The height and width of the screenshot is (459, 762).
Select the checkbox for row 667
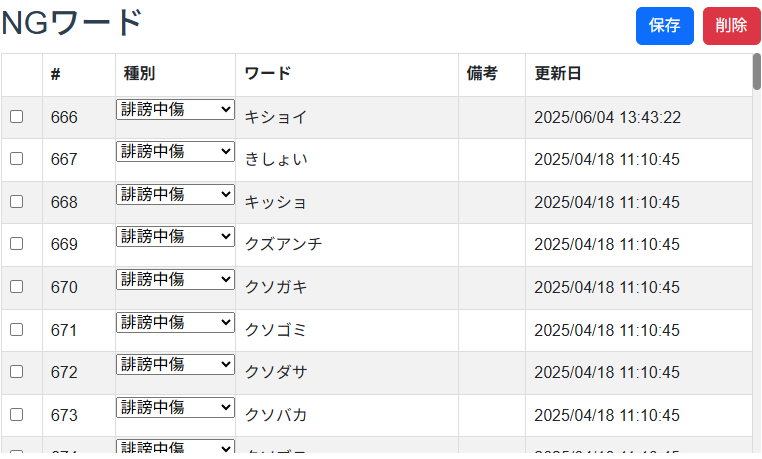(x=16, y=159)
